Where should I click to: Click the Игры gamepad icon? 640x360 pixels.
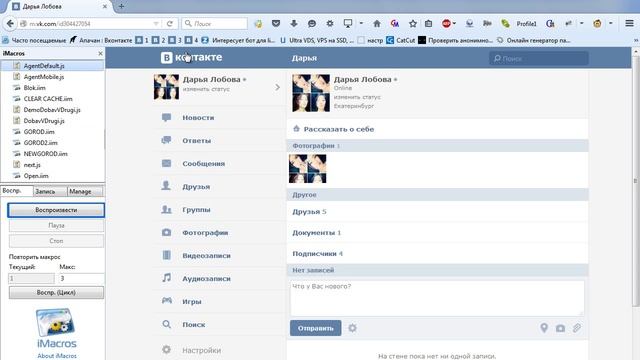coord(167,301)
